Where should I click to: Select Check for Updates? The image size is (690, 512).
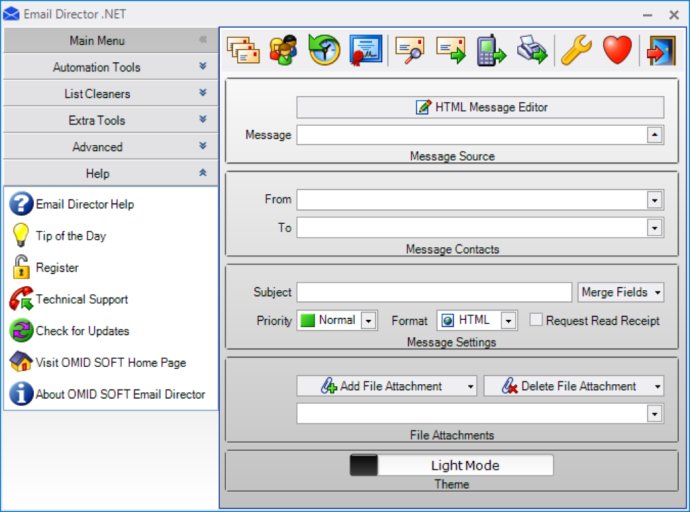tap(82, 331)
